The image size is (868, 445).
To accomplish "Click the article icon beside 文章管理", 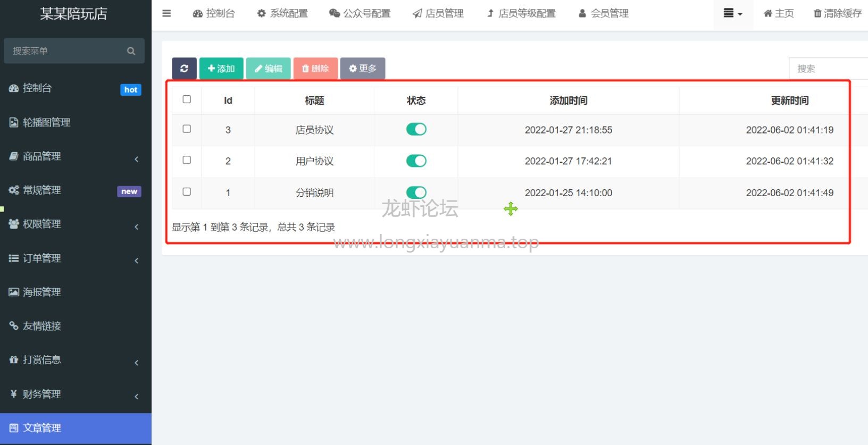I will 14,428.
